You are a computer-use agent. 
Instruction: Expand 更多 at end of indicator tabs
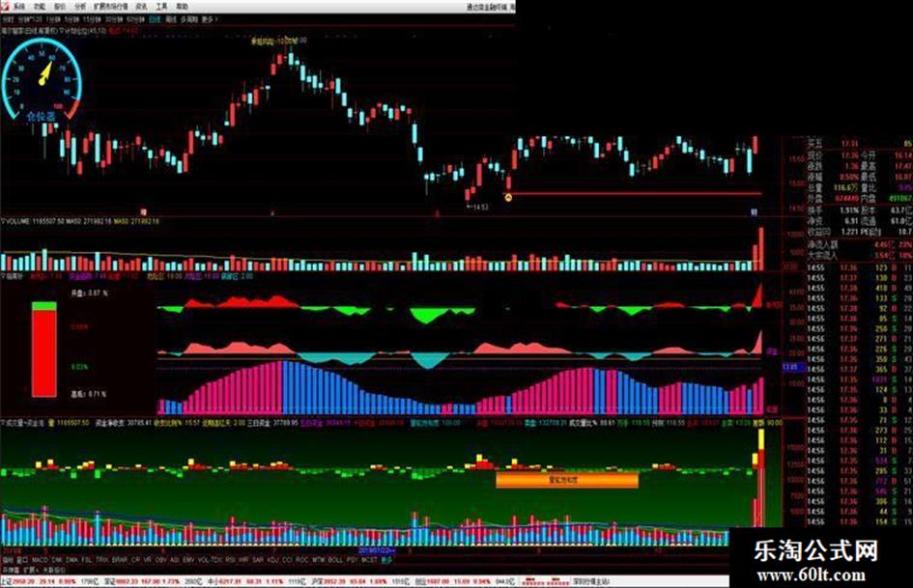click(386, 560)
